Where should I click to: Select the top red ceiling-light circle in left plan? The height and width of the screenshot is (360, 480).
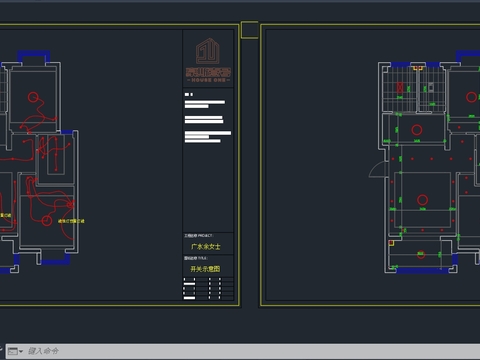tap(33, 97)
